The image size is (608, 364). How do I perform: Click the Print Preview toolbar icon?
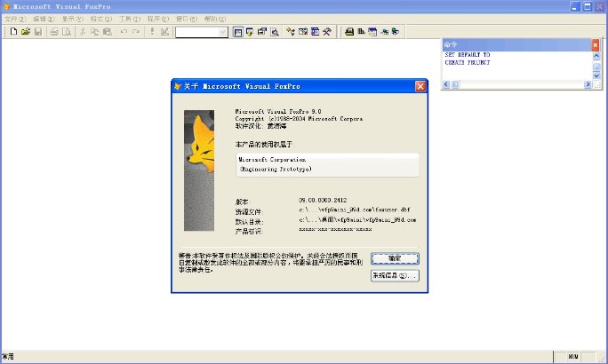(x=67, y=32)
